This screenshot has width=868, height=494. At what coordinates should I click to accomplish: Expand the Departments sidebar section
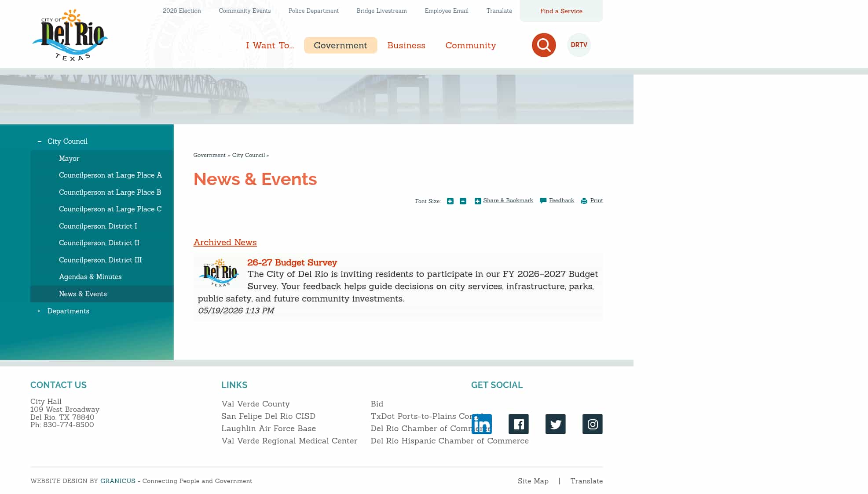click(39, 311)
